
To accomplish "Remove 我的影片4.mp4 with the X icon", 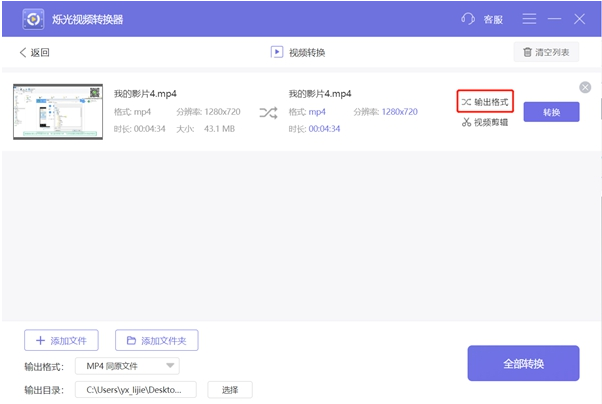I will 585,88.
